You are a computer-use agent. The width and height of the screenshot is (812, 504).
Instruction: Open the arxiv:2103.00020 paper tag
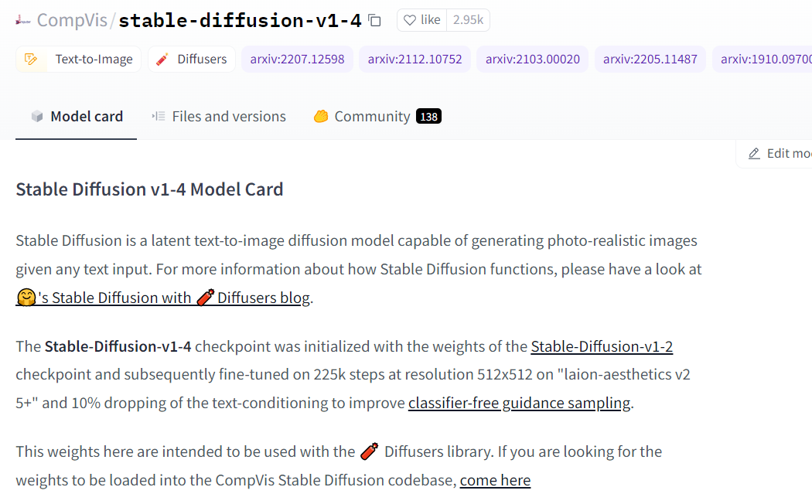(532, 59)
